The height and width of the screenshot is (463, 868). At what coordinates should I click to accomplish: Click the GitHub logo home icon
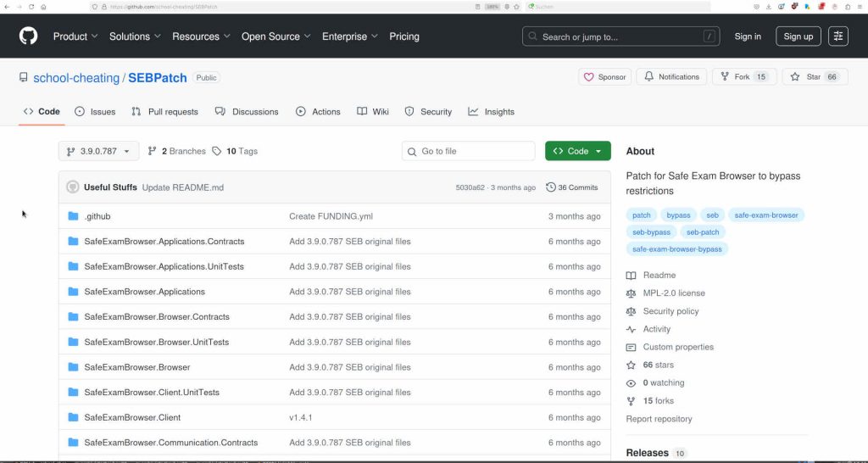pos(28,36)
